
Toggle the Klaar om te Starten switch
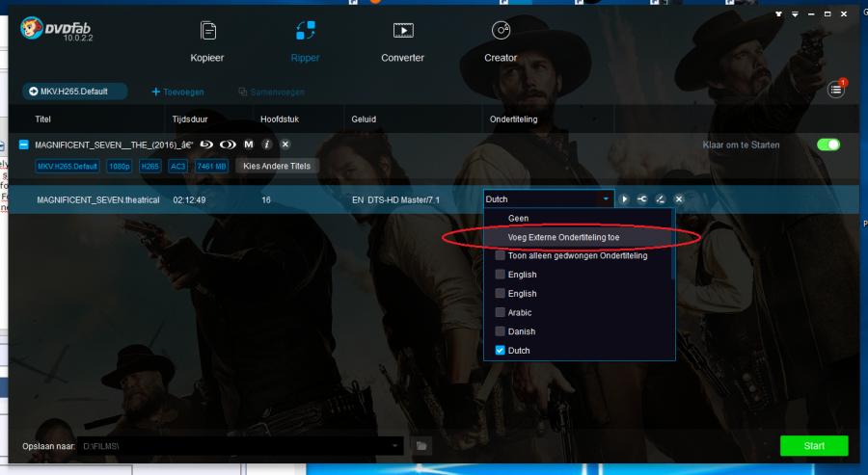click(x=828, y=145)
